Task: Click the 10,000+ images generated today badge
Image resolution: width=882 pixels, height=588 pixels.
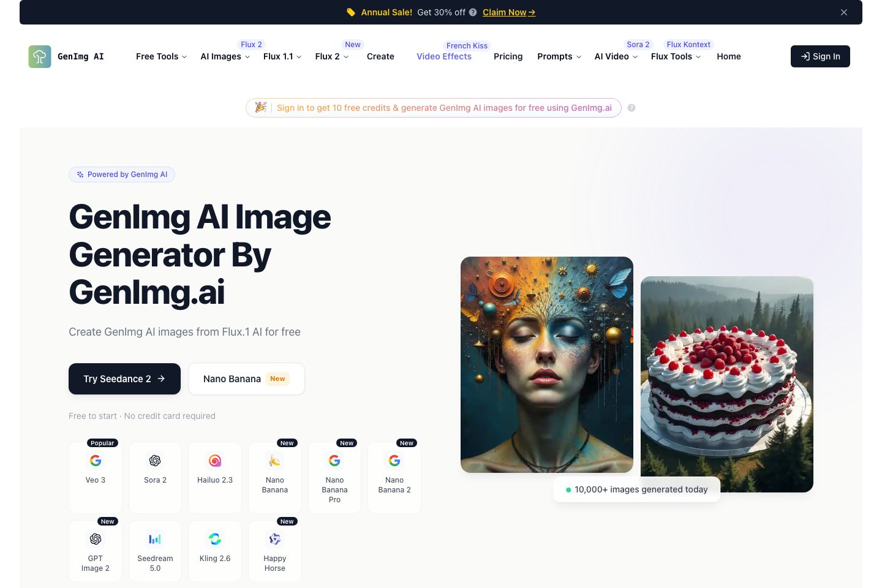Action: (636, 489)
